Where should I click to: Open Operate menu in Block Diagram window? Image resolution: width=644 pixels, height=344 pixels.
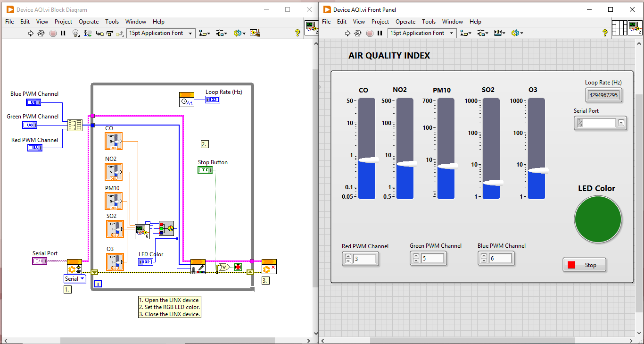pyautogui.click(x=89, y=22)
